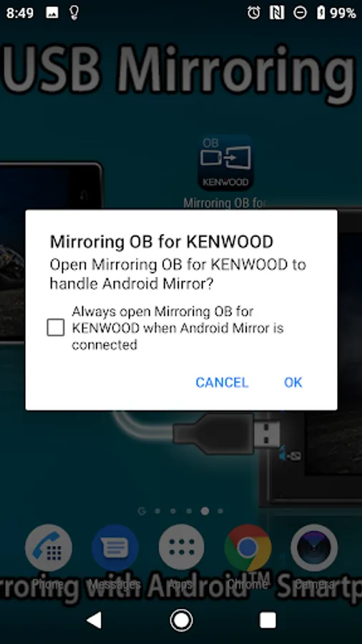Image resolution: width=362 pixels, height=644 pixels.
Task: Tap the Android back navigation button
Action: [94, 620]
